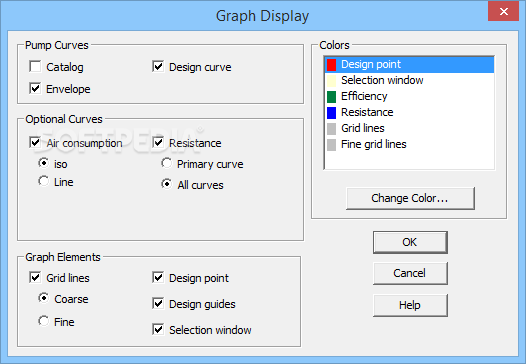Select Grid lines in the Colors list
The image size is (526, 364).
coord(410,128)
